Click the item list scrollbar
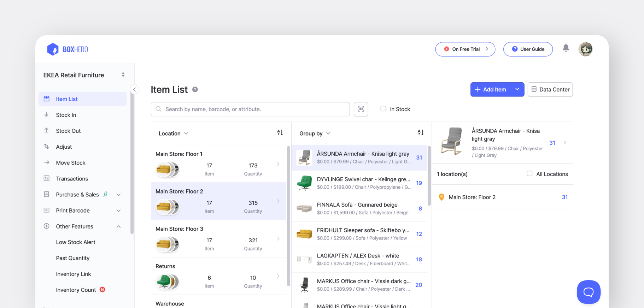 coord(429,176)
